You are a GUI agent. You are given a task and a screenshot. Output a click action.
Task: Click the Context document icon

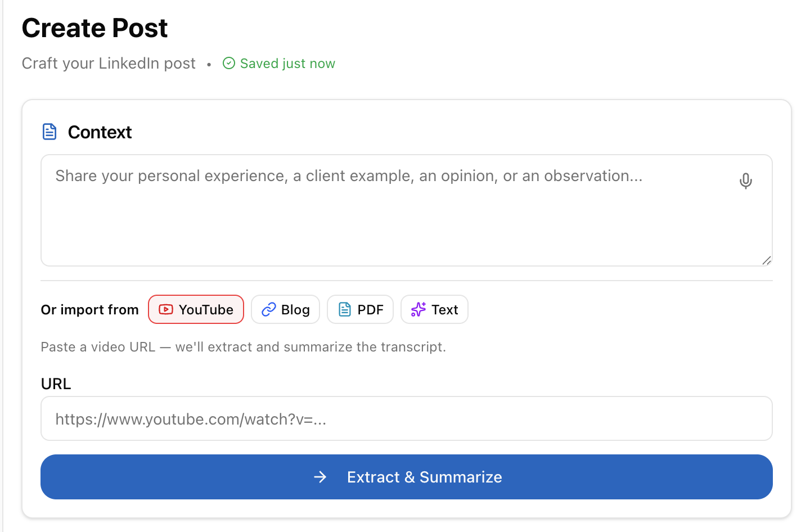(x=49, y=132)
